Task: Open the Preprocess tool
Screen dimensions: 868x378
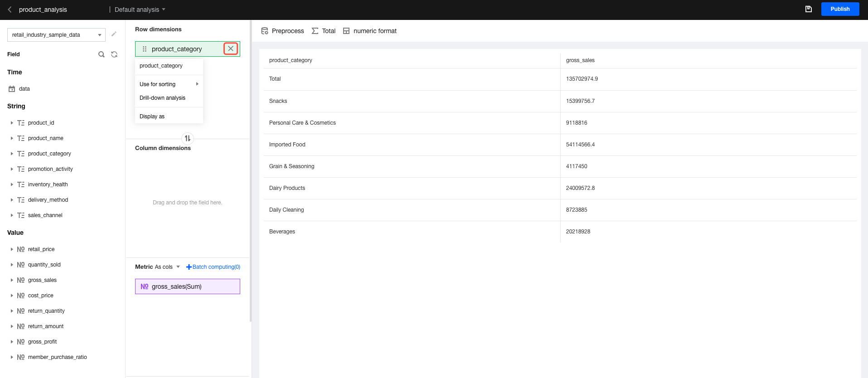Action: [x=282, y=31]
